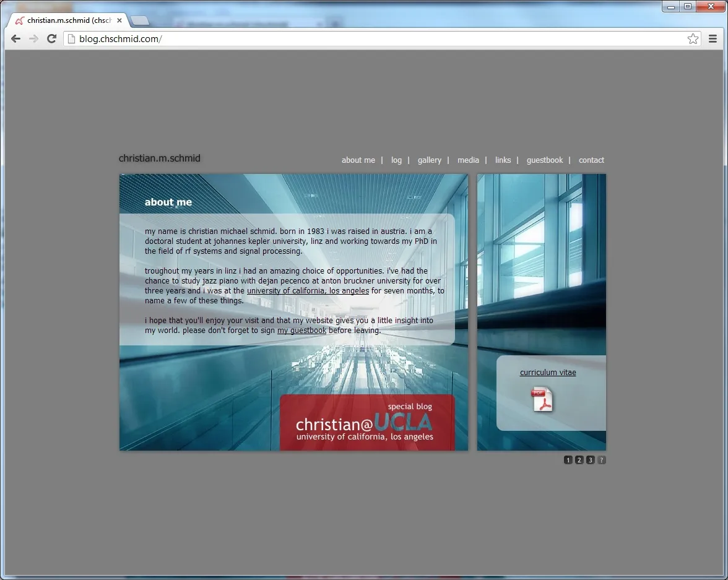Go back using the browser back arrow
Viewport: 728px width, 580px height.
coord(16,39)
